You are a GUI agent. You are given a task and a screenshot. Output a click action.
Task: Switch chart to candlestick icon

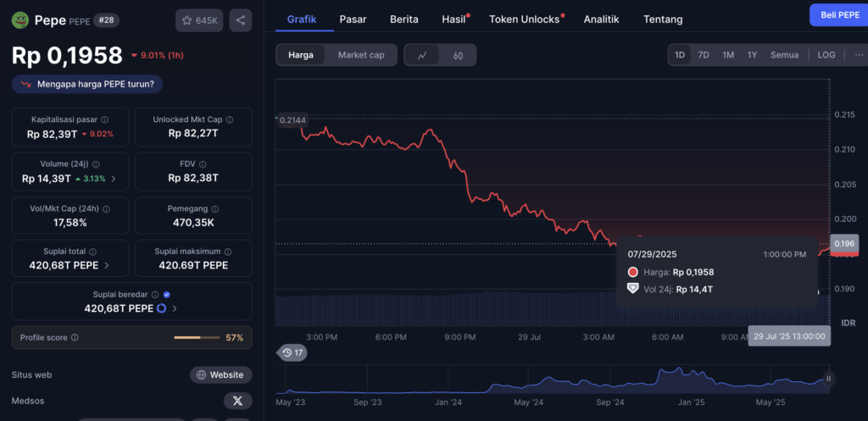click(458, 55)
